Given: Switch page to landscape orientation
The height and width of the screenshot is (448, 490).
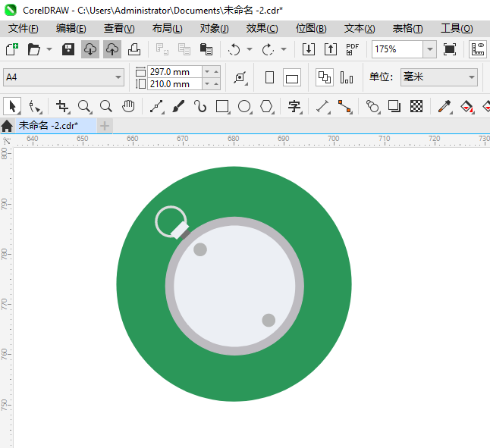Looking at the screenshot, I should 292,77.
